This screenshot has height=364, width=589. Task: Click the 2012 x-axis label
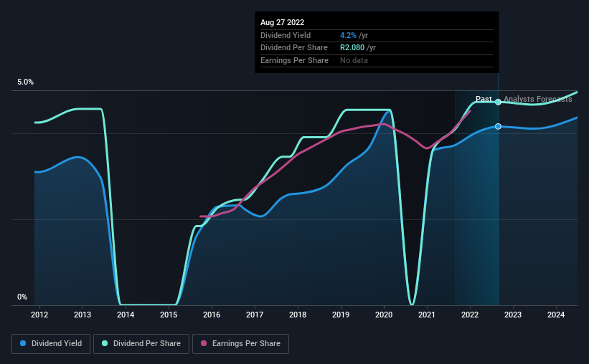click(x=39, y=315)
